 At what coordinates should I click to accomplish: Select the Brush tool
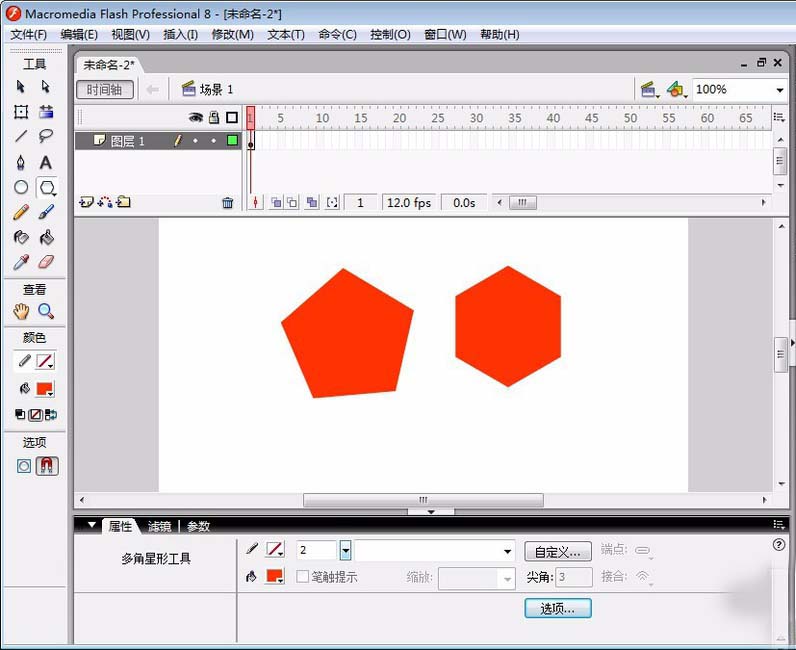[46, 212]
